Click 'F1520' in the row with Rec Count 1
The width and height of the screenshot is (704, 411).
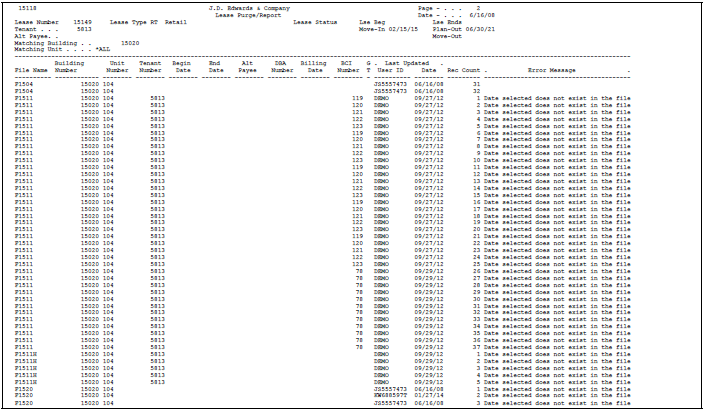coord(24,389)
